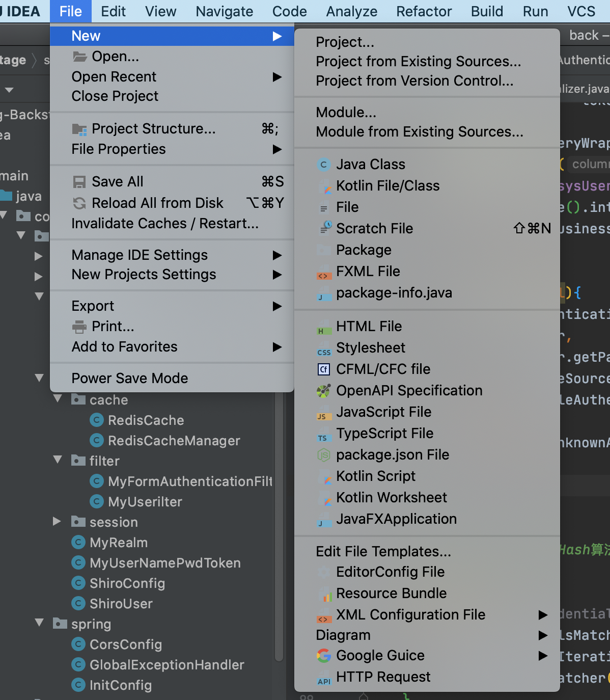This screenshot has width=610, height=700.
Task: Click the Google Guice icon
Action: coord(323,656)
